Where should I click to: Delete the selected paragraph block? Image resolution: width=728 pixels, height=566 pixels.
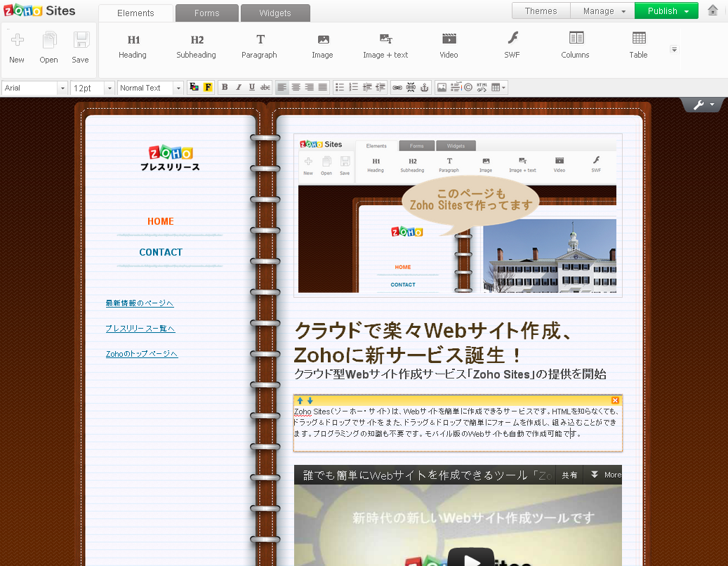[615, 400]
